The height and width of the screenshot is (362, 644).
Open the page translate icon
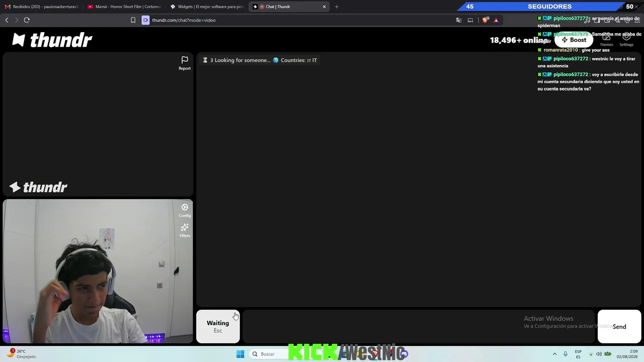point(459,20)
